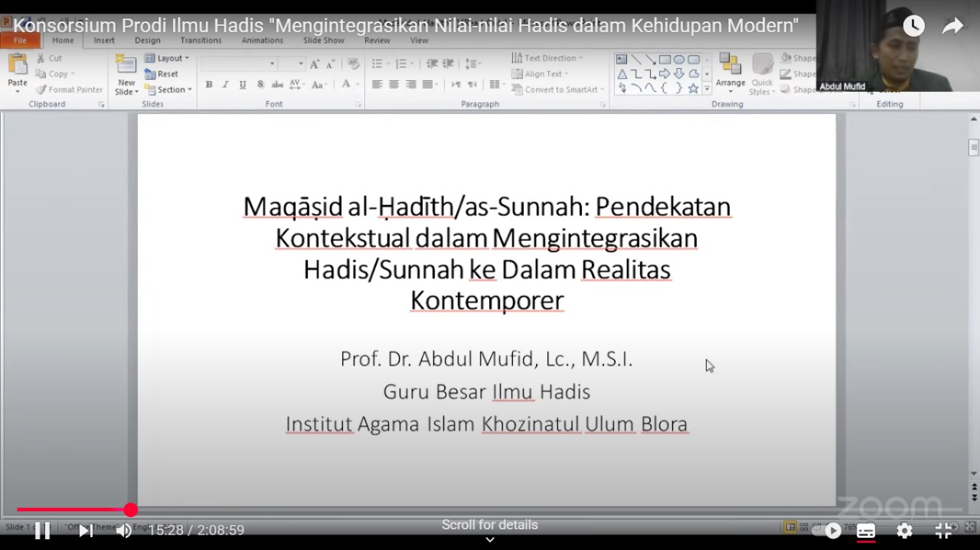Pause the video playback
The width and height of the screenshot is (980, 550).
pyautogui.click(x=43, y=530)
